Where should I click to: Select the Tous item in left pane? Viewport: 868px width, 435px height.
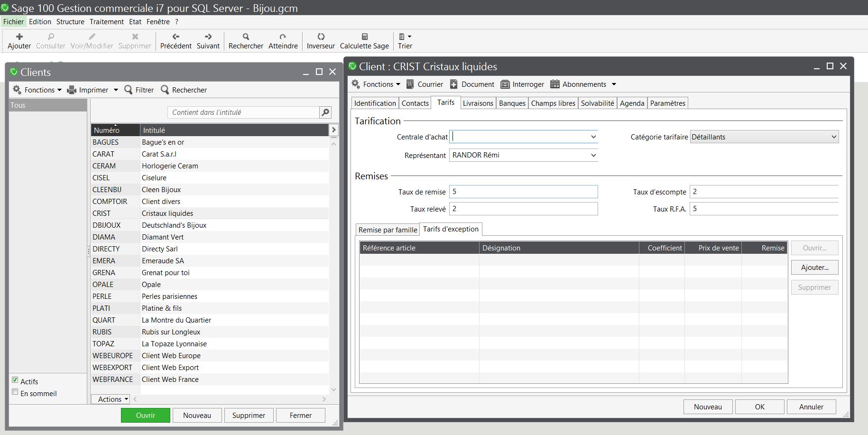pyautogui.click(x=48, y=105)
